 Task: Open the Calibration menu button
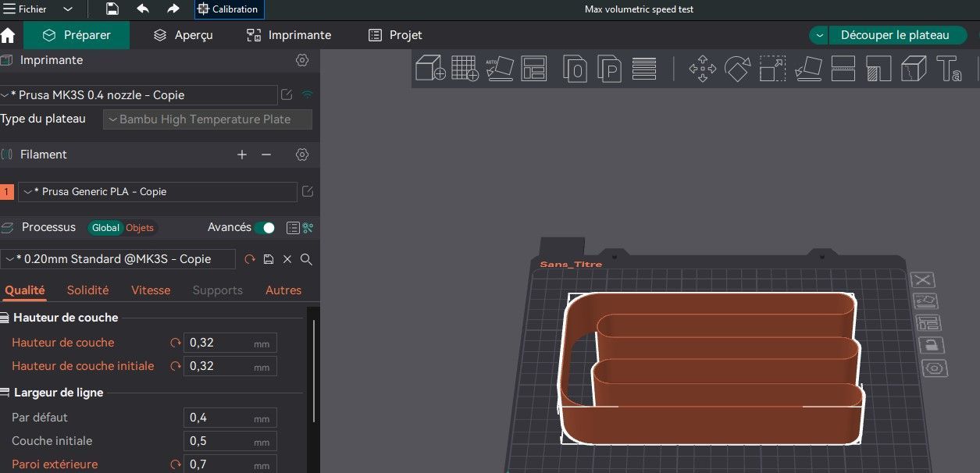pyautogui.click(x=229, y=9)
